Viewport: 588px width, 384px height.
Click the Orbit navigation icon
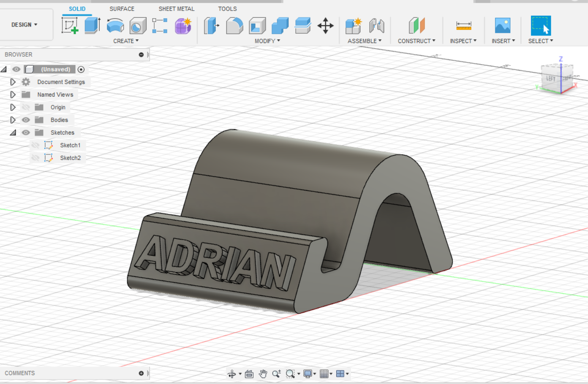(232, 374)
